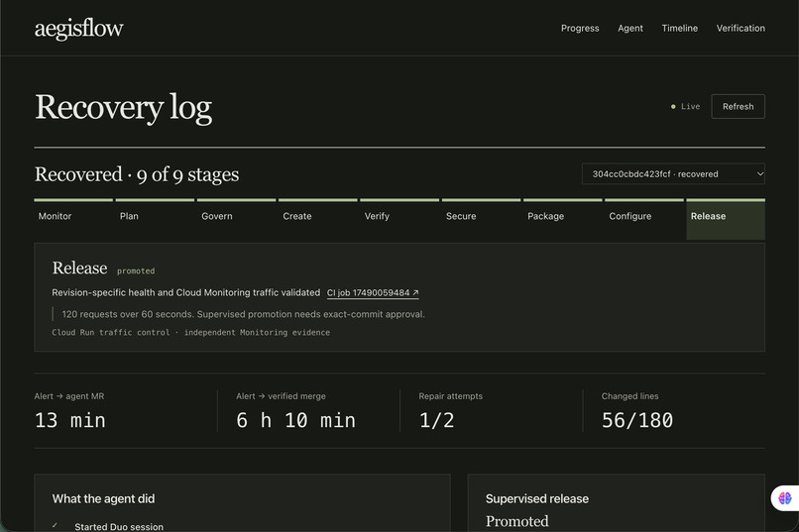The image size is (799, 532).
Task: Open the Progress nav link
Action: [x=580, y=29]
